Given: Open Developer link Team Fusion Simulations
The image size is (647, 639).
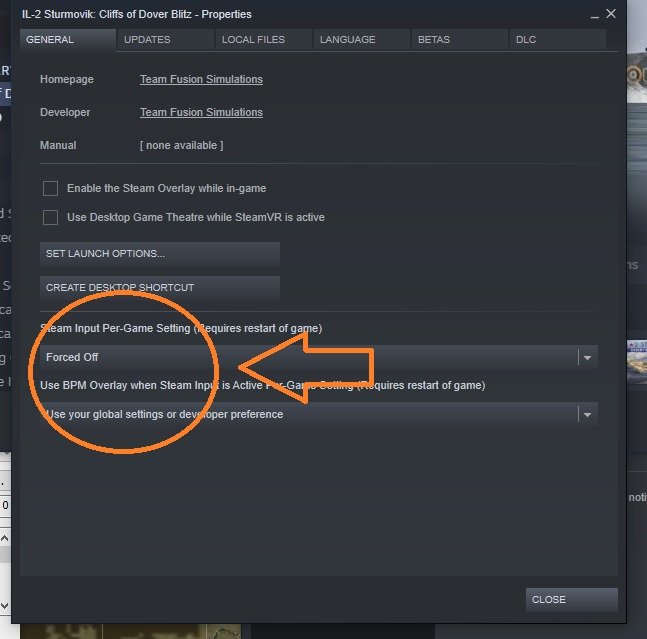Looking at the screenshot, I should [201, 112].
